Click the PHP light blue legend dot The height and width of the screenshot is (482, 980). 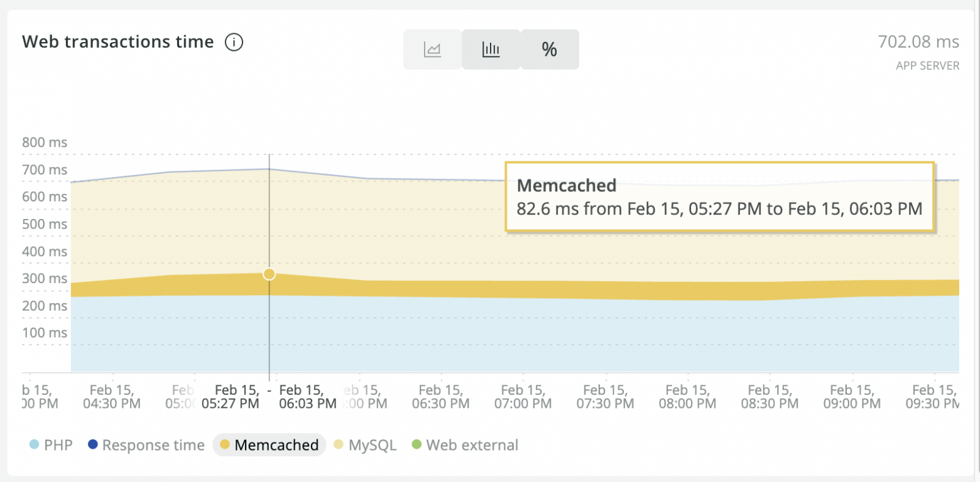pos(35,446)
